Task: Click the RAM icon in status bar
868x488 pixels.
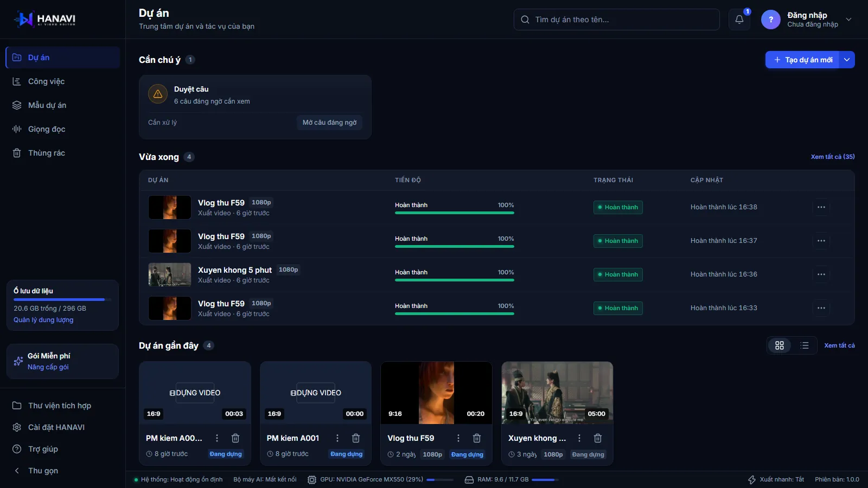Action: click(469, 480)
